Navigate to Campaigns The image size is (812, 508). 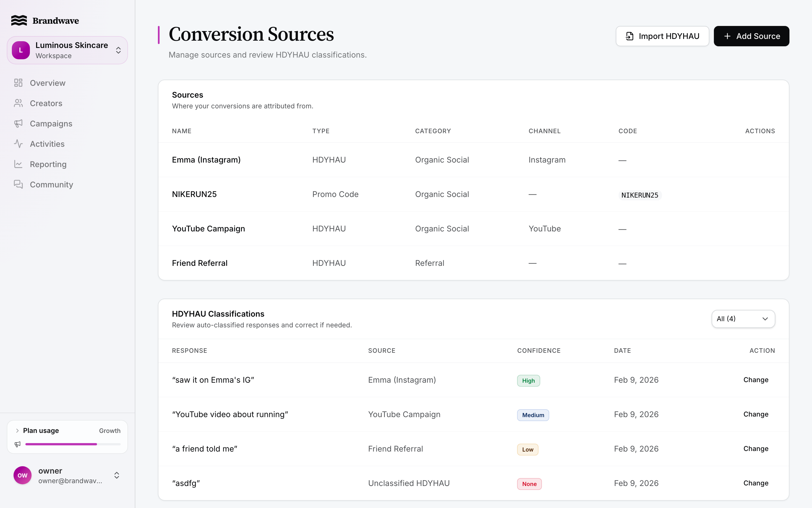click(51, 124)
